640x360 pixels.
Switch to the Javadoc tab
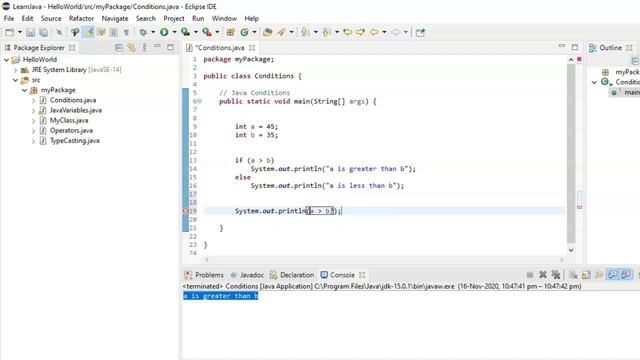(x=247, y=275)
